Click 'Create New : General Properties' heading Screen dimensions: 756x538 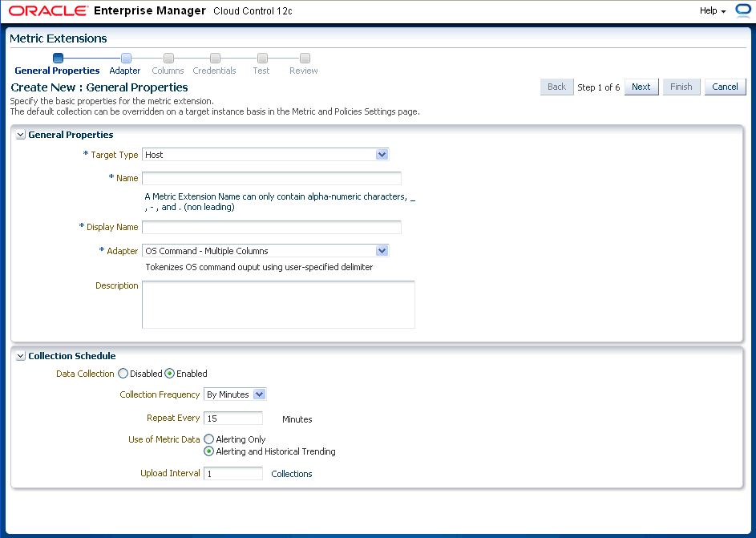(99, 87)
